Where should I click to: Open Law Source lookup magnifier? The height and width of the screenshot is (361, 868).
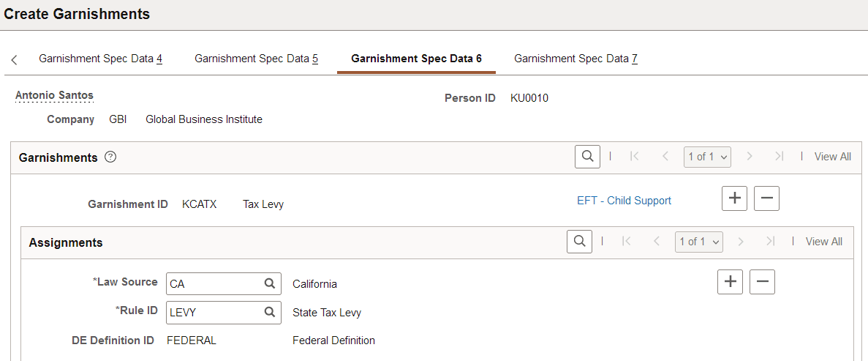pyautogui.click(x=269, y=283)
